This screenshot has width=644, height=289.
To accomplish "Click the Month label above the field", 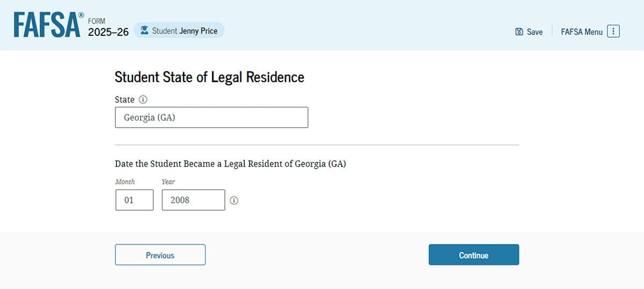I will [x=125, y=182].
